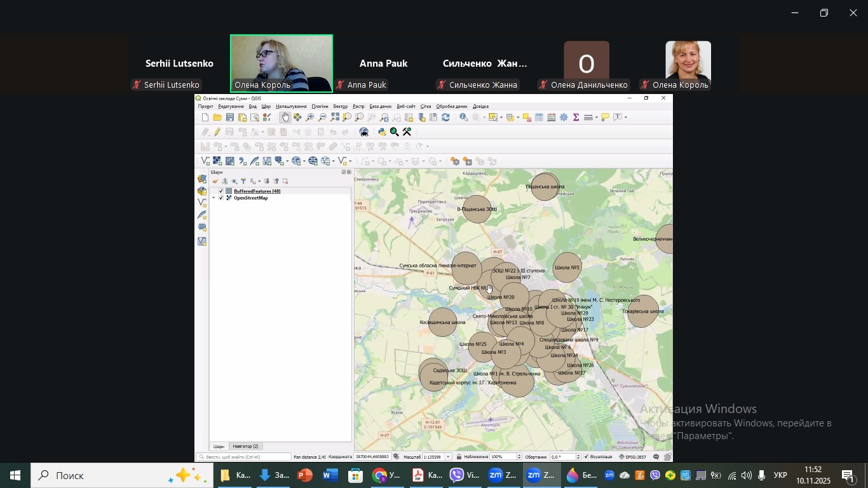868x488 pixels.
Task: Disable the Візуалізація render checkbox
Action: 586,457
